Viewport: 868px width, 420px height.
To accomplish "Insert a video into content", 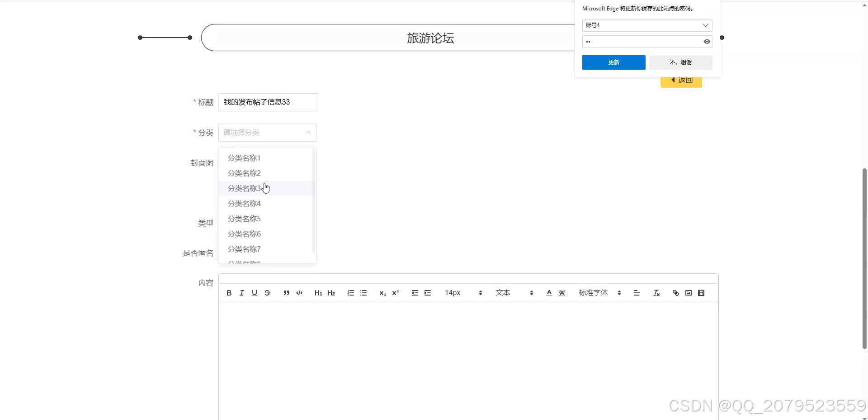I will click(701, 293).
